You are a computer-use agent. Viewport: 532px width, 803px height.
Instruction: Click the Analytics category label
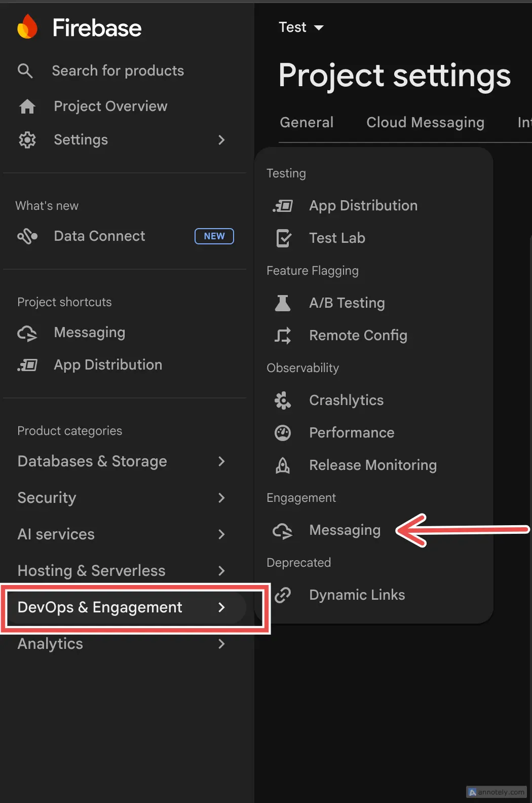50,644
